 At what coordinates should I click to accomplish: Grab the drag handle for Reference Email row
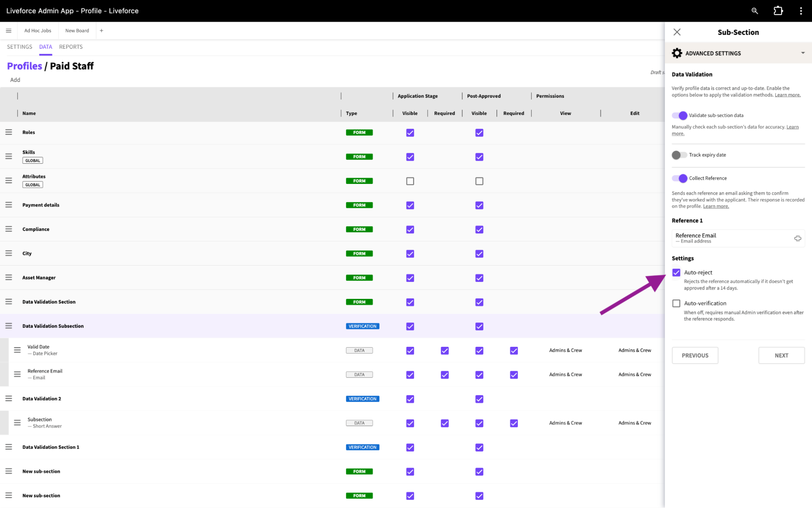click(x=17, y=374)
